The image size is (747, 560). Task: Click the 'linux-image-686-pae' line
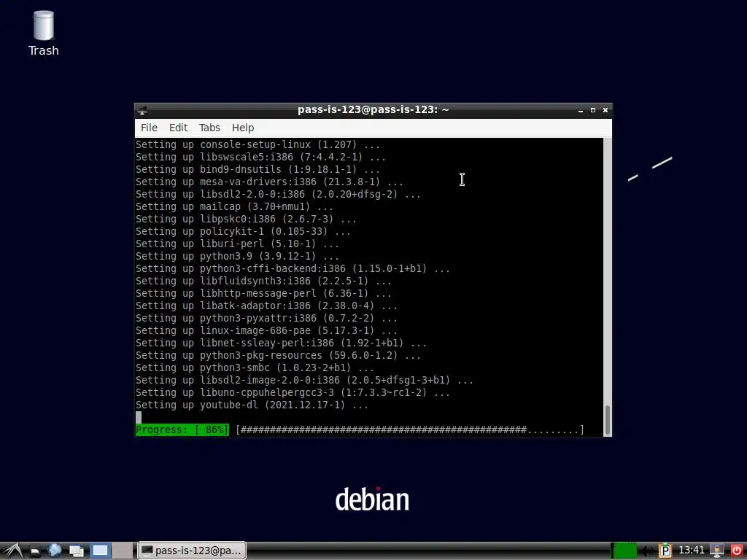pos(266,330)
